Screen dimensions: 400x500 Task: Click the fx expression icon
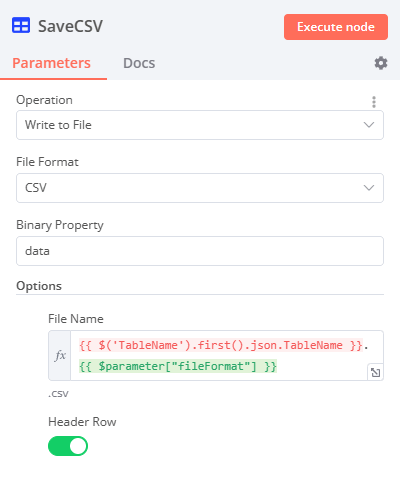pos(60,355)
